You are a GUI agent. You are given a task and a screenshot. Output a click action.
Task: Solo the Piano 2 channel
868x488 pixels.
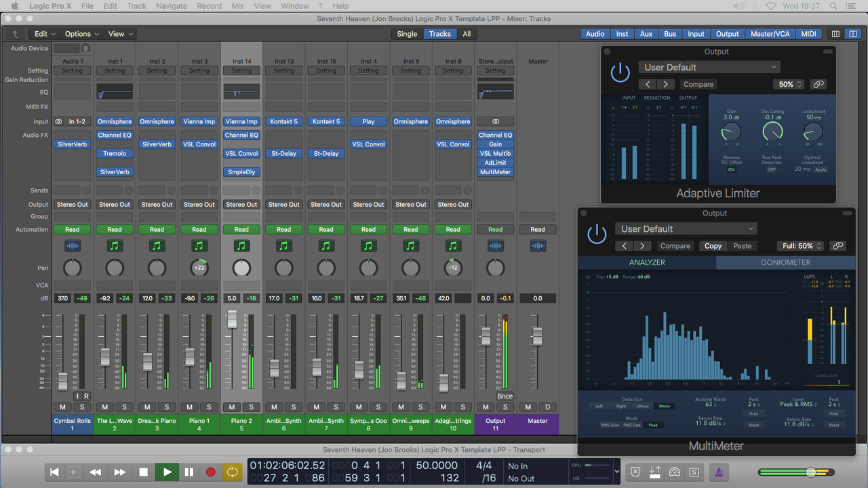pyautogui.click(x=252, y=407)
